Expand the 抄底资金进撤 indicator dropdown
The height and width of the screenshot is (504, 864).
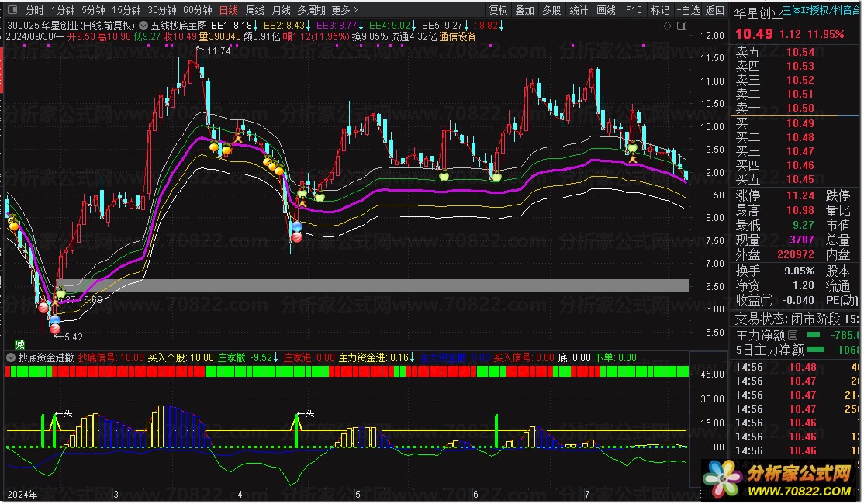[x=10, y=357]
